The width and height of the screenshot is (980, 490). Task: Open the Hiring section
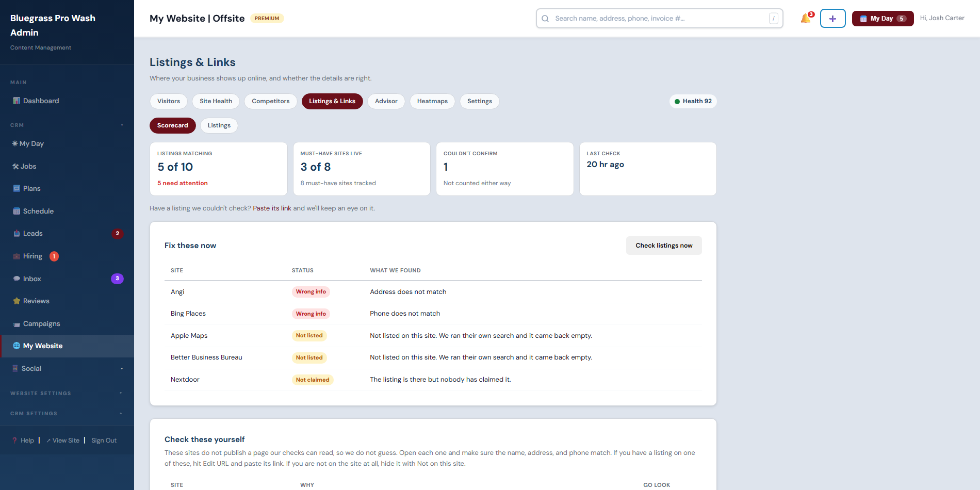click(67, 256)
